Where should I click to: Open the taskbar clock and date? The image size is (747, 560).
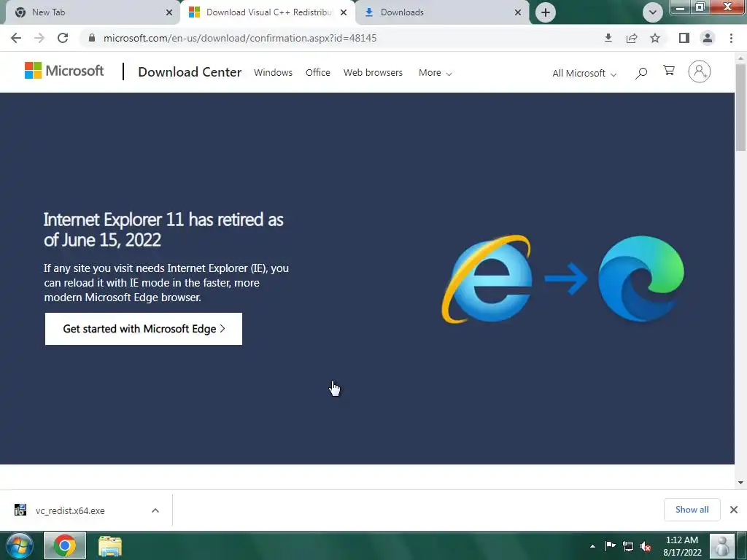(x=682, y=546)
